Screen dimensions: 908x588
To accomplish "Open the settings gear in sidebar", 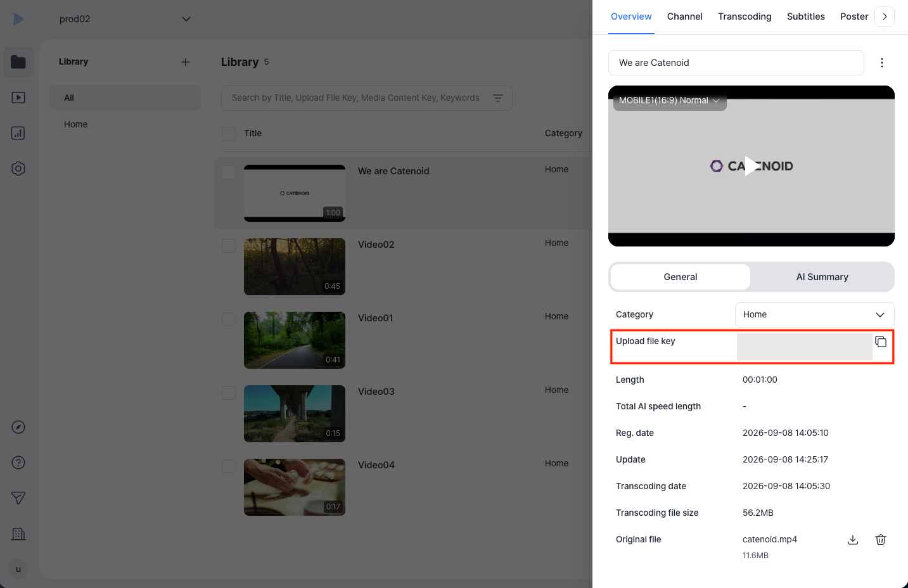I will click(18, 169).
